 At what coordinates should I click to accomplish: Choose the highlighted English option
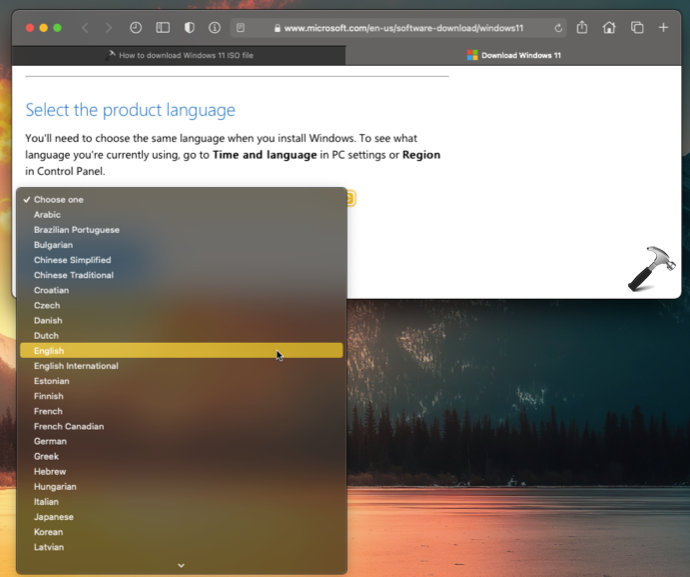[x=181, y=350]
